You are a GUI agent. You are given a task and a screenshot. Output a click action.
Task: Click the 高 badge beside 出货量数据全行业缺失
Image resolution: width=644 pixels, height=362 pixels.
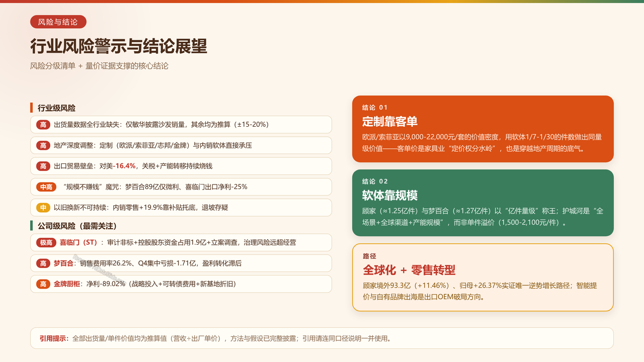pyautogui.click(x=43, y=125)
